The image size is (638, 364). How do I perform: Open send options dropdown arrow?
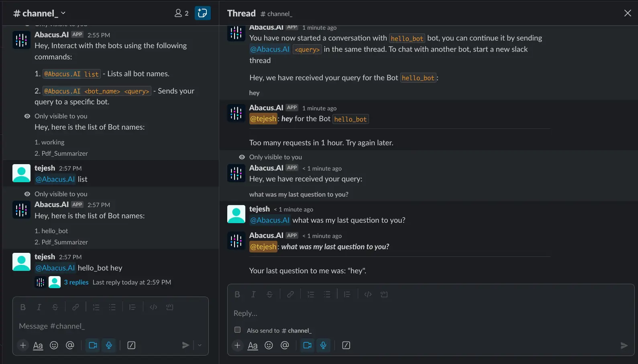(200, 345)
